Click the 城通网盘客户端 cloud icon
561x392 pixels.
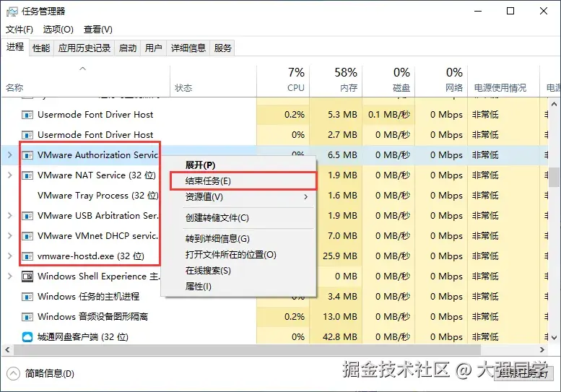(27, 337)
